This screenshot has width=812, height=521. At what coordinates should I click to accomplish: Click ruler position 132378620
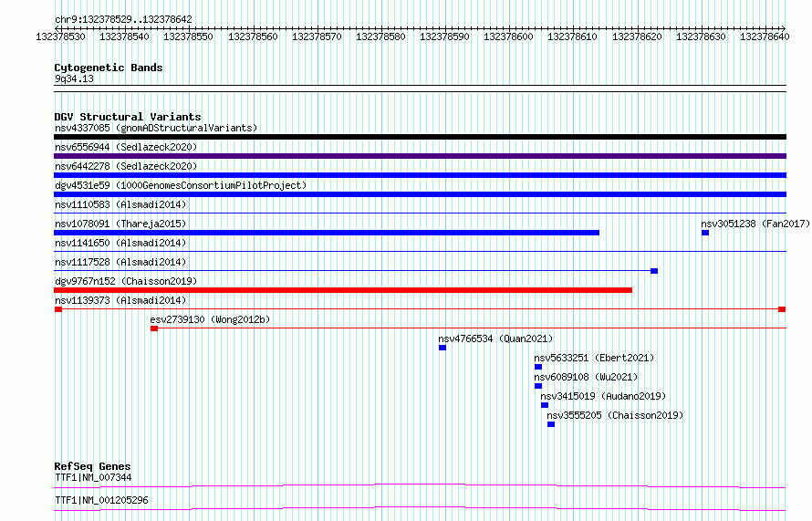[637, 36]
